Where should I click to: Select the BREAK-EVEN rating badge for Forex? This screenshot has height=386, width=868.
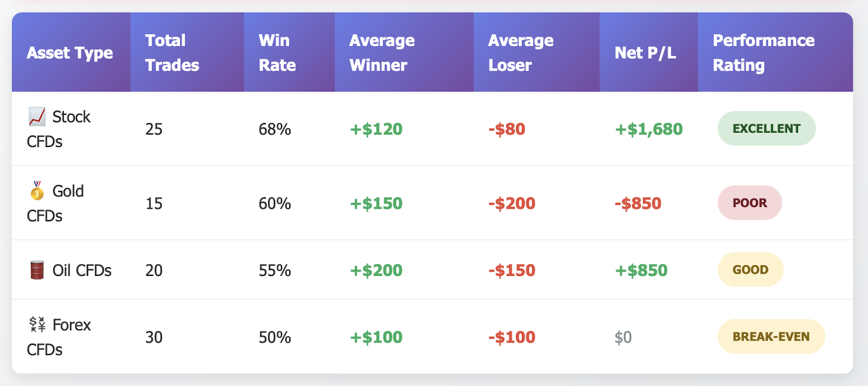tap(771, 337)
